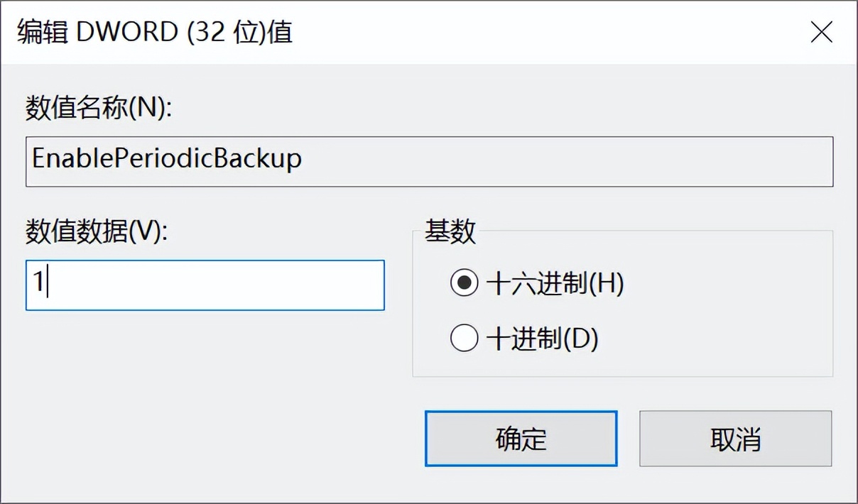Select the 十六进制(H) hexadecimal radio button

pos(465,285)
